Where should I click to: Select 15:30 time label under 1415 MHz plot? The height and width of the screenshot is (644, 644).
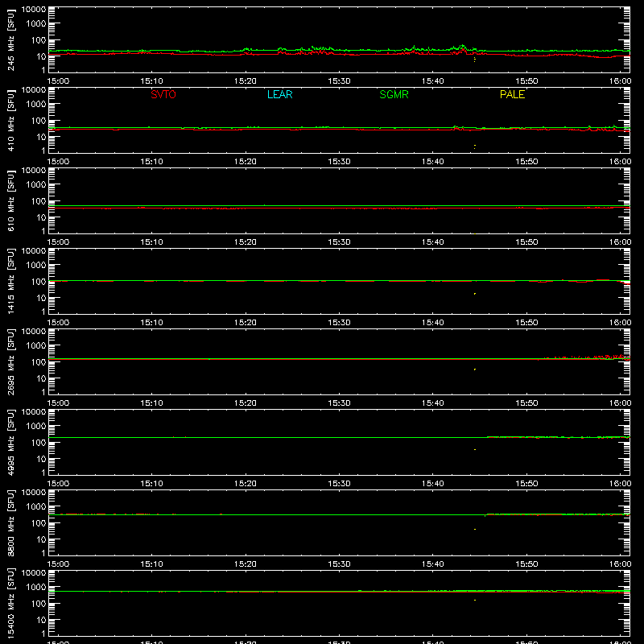tap(339, 323)
